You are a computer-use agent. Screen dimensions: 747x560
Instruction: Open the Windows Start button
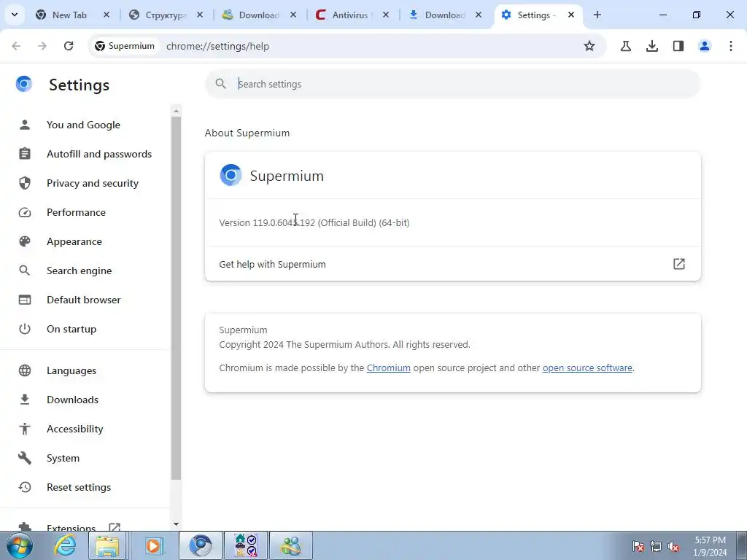[20, 545]
